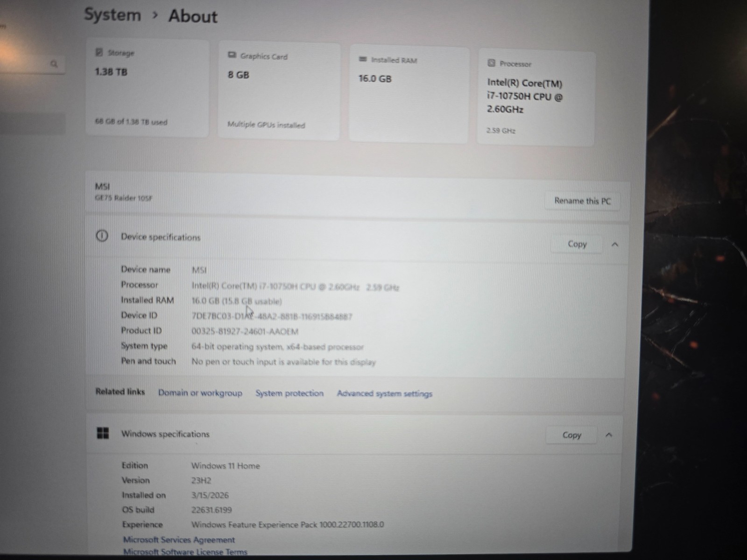747x560 pixels.
Task: Select the Product ID value 00325-81927-24601-AAOEM
Action: 245,331
